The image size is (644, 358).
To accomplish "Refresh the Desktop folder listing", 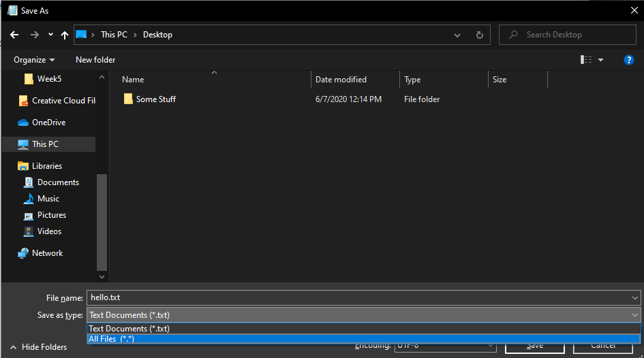I will pos(479,35).
